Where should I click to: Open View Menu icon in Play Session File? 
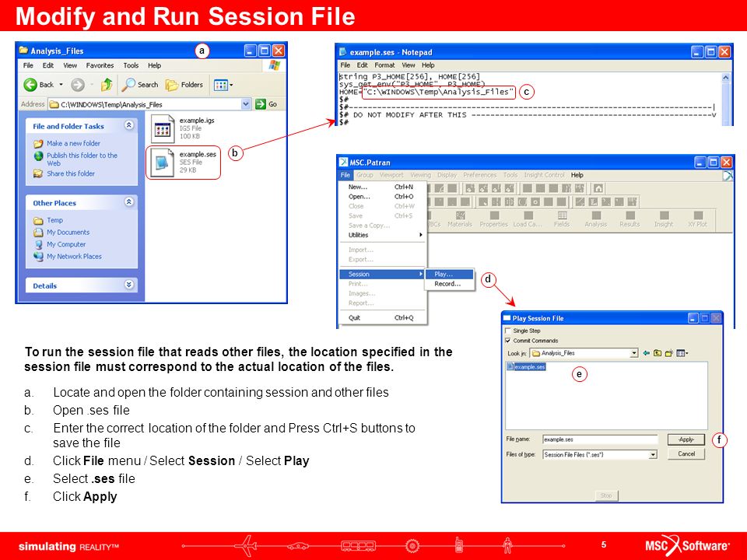pos(682,353)
